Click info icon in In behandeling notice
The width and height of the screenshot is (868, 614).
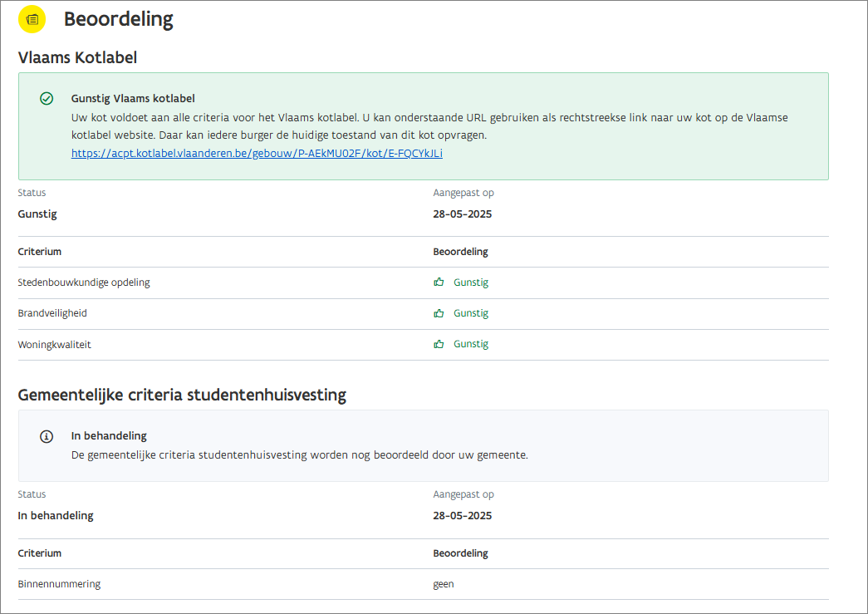47,437
